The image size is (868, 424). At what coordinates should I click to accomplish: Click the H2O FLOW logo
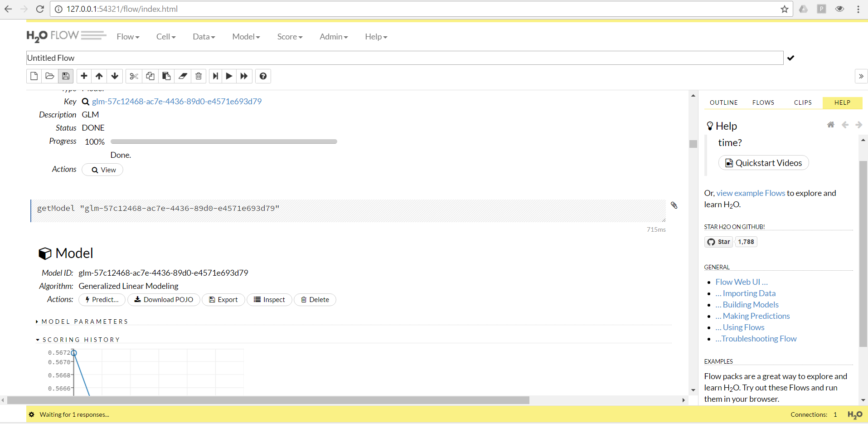click(x=66, y=36)
